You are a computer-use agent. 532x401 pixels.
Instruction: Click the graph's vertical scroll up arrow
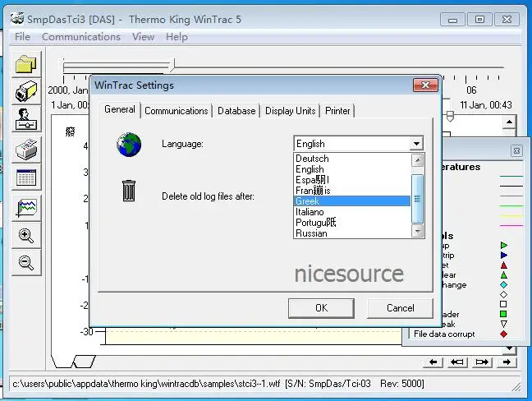point(509,122)
